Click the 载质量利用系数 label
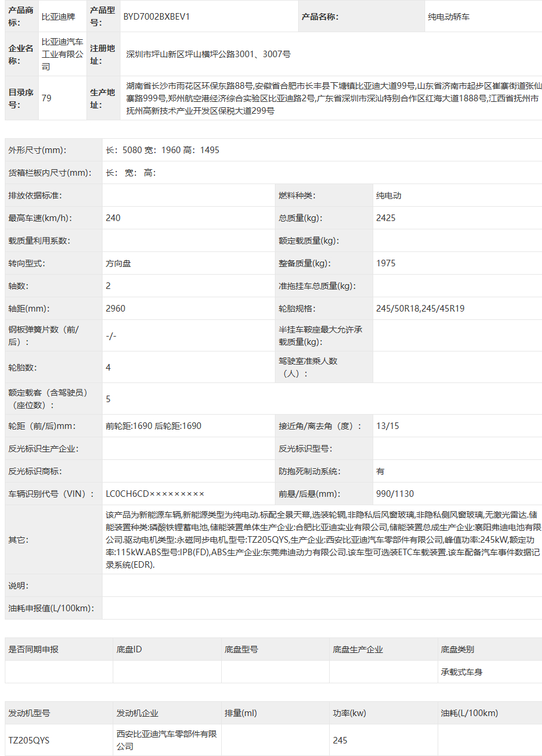 (39, 241)
